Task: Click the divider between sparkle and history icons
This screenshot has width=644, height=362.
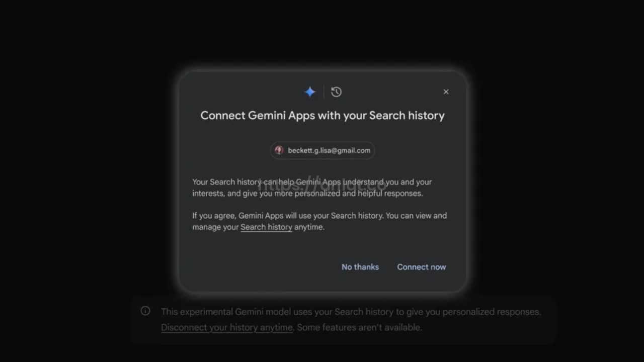Action: (x=324, y=92)
